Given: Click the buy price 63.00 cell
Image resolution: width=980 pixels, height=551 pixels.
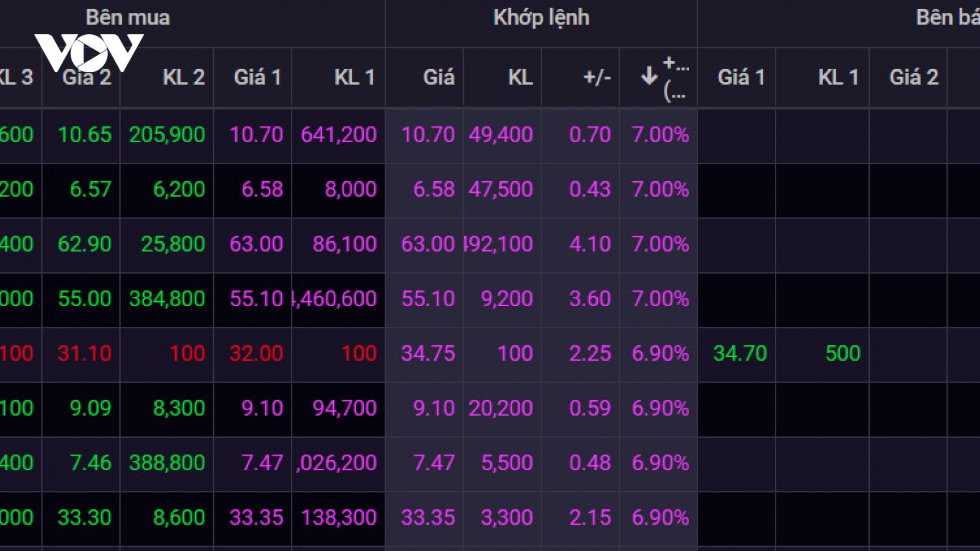Looking at the screenshot, I should tap(256, 244).
